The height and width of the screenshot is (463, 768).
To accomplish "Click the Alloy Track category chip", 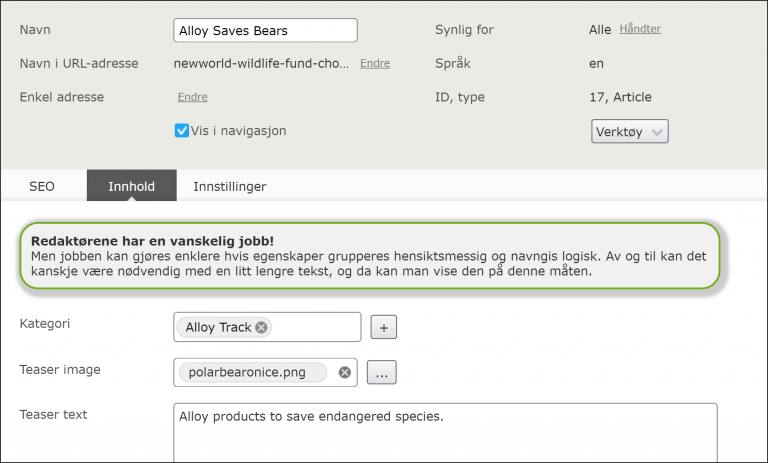I will click(218, 327).
